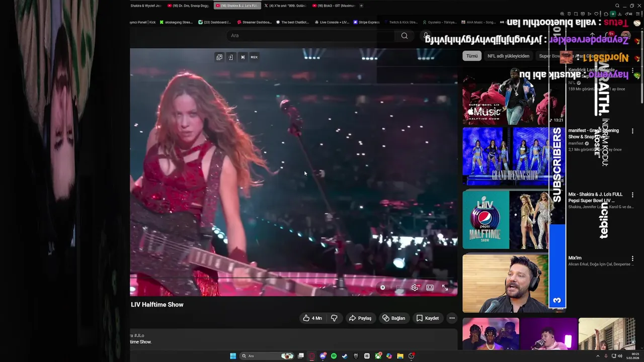Open a new browser tab with the plus

[361, 6]
